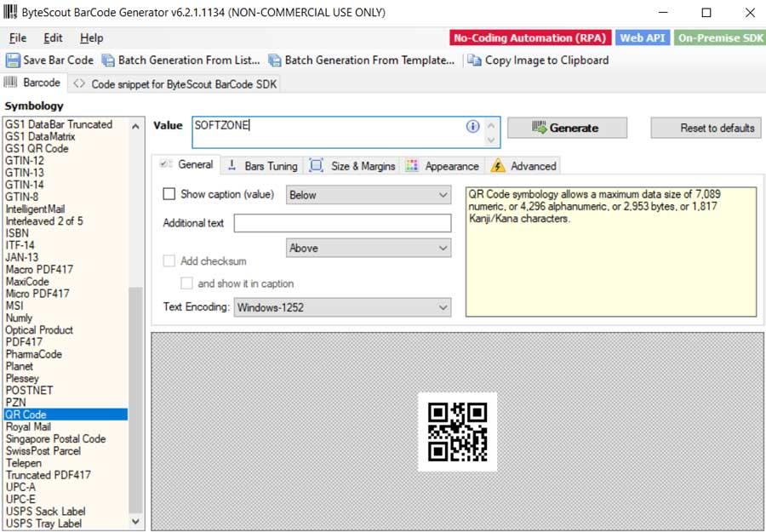Click the code brackets icon on snippet tab

[x=79, y=84]
